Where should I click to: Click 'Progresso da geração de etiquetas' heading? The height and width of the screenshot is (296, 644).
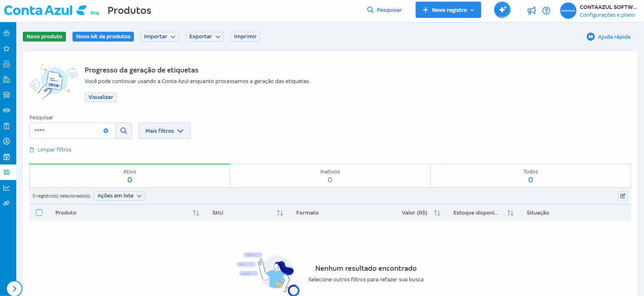tap(142, 70)
